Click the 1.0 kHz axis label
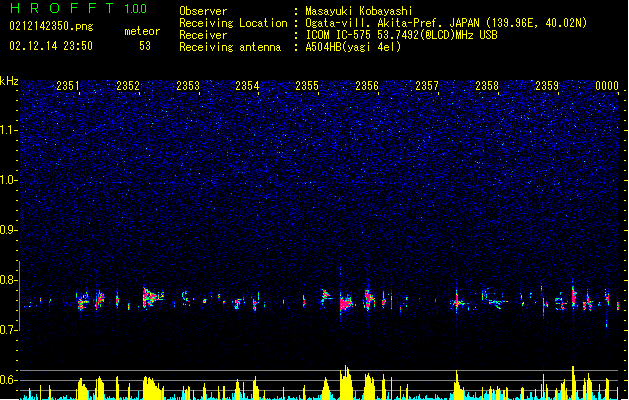This screenshot has width=629, height=400. click(x=8, y=180)
